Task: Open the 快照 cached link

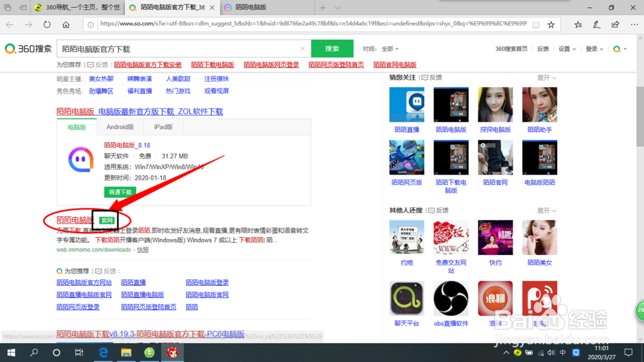Action: coord(142,250)
